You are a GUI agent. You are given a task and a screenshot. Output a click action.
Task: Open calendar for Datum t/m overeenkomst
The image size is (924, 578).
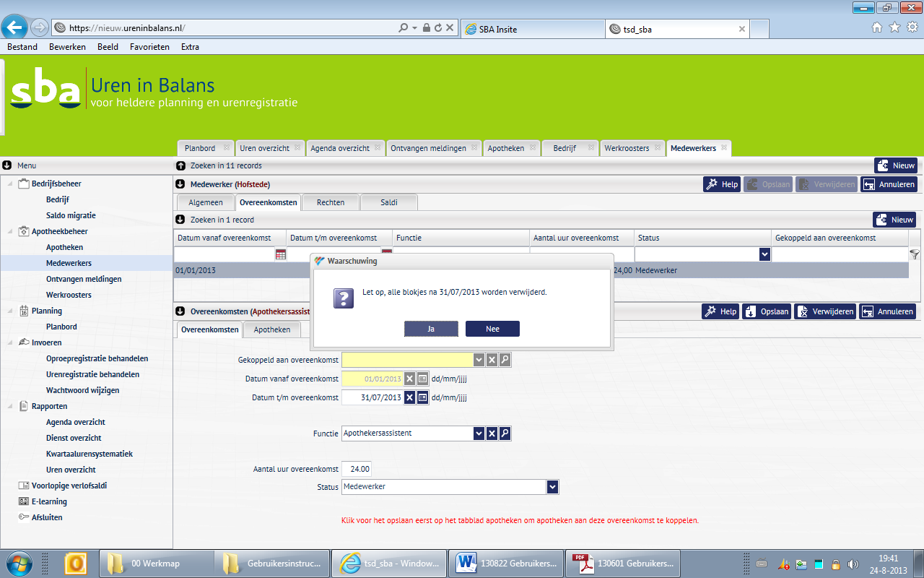click(422, 397)
